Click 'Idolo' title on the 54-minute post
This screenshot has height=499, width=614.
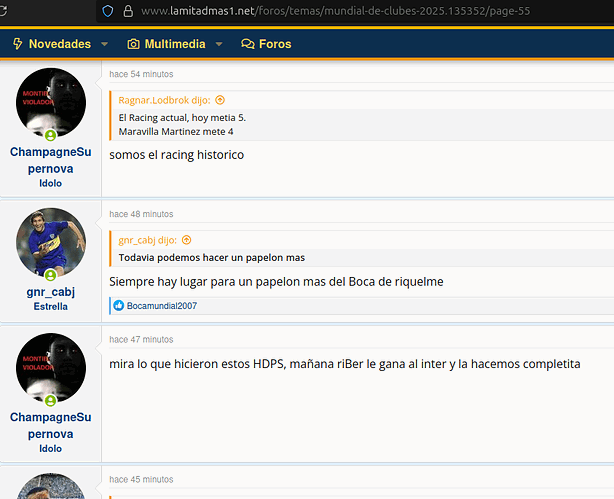click(x=51, y=183)
